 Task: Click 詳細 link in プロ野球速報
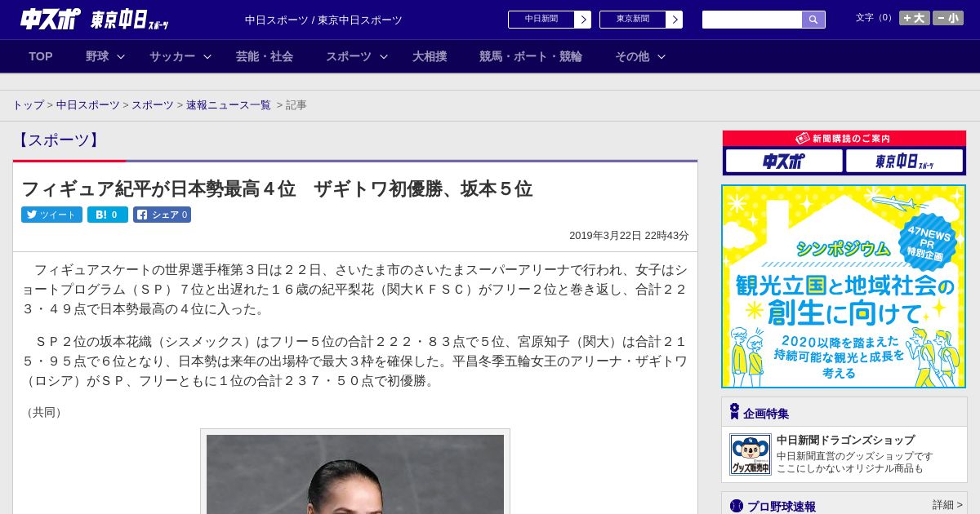coord(947,505)
